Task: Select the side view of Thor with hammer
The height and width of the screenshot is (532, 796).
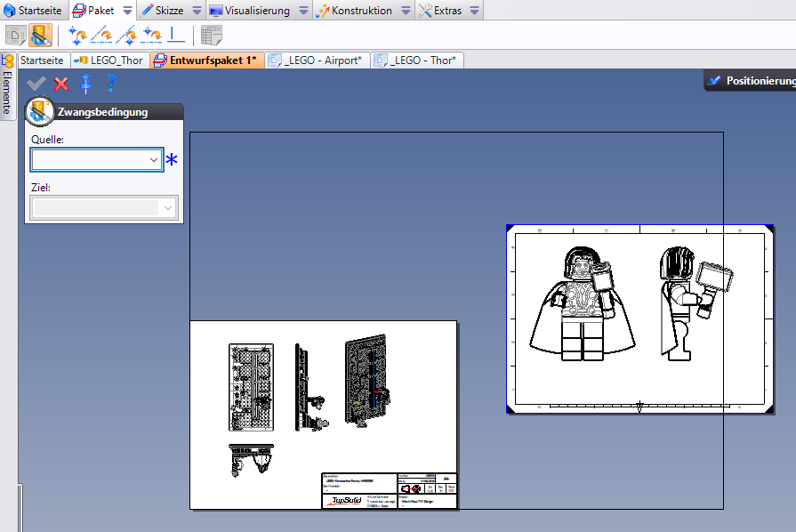Action: pos(696,303)
